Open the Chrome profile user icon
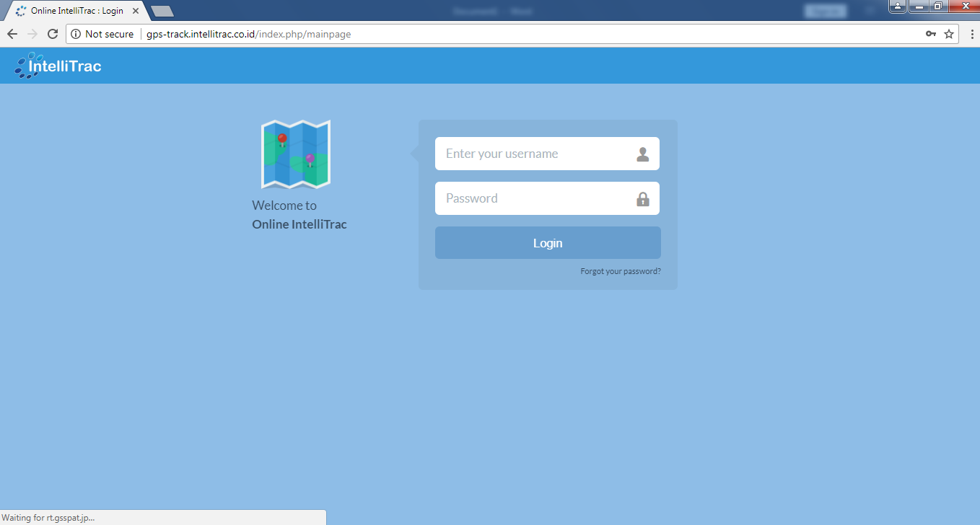The height and width of the screenshot is (525, 980). pyautogui.click(x=897, y=6)
